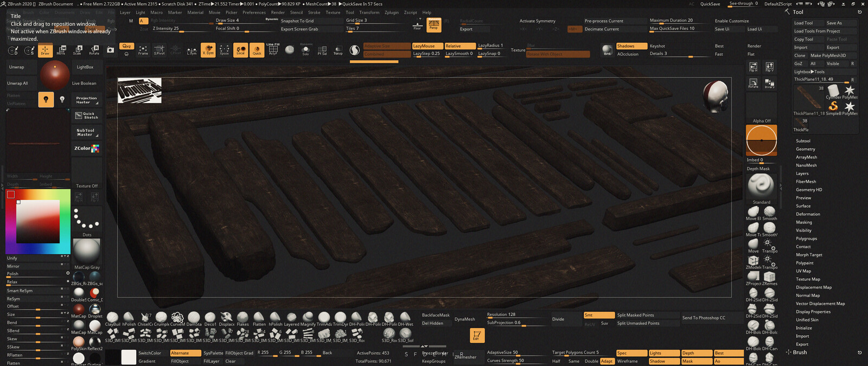Toggle the XYZ rotation icon

127,46
